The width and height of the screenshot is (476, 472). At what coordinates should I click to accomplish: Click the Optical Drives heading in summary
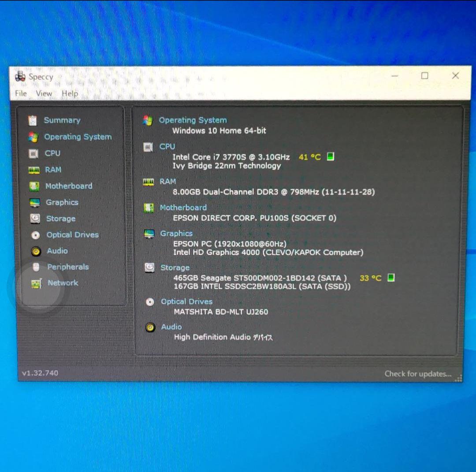pyautogui.click(x=186, y=301)
